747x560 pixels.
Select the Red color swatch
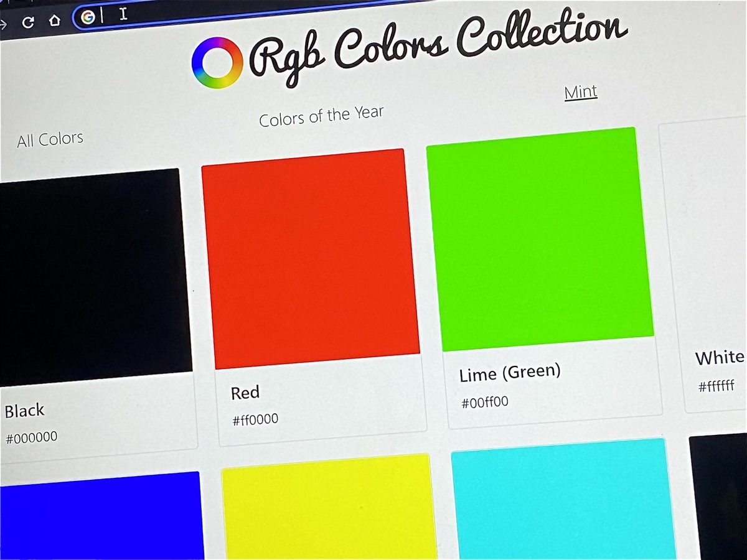tap(311, 259)
